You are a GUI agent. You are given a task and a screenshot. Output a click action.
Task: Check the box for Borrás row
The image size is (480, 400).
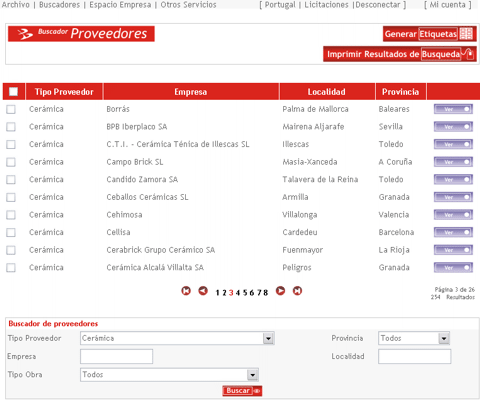click(x=11, y=109)
